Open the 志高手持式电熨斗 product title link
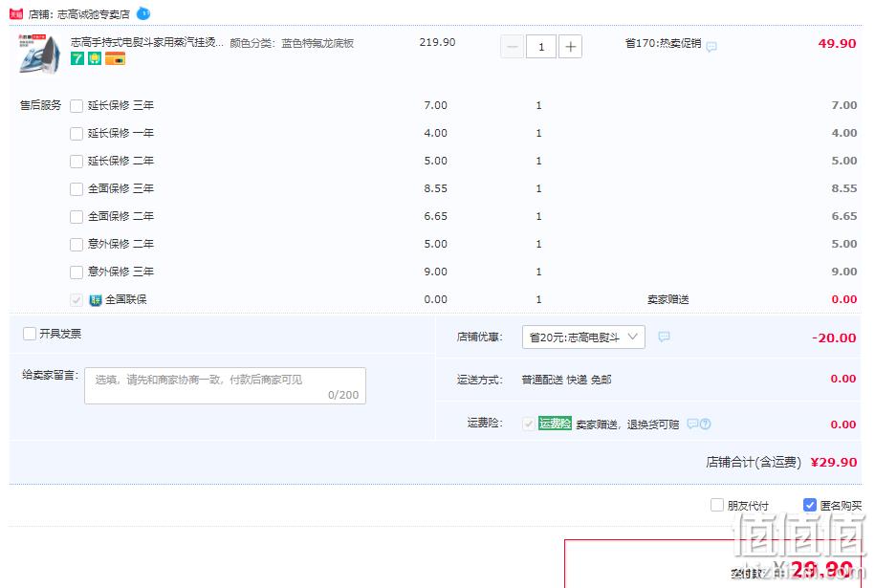Image resolution: width=875 pixels, height=588 pixels. pyautogui.click(x=146, y=42)
